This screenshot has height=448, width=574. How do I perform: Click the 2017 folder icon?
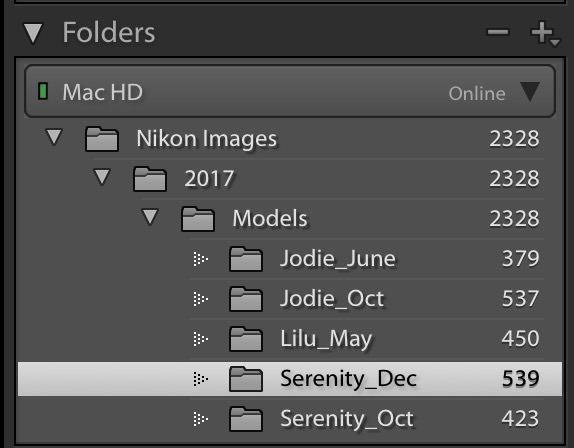150,179
